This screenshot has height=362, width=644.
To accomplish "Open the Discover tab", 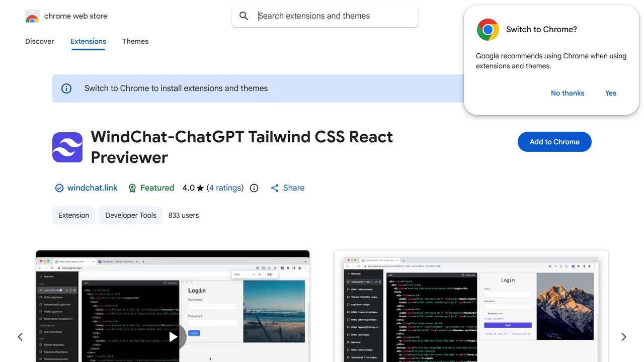I will (40, 41).
